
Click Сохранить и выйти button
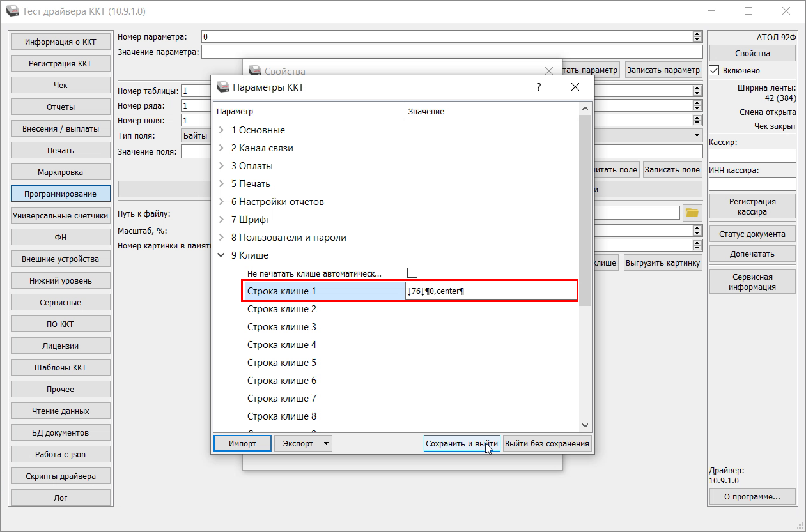[x=461, y=443]
